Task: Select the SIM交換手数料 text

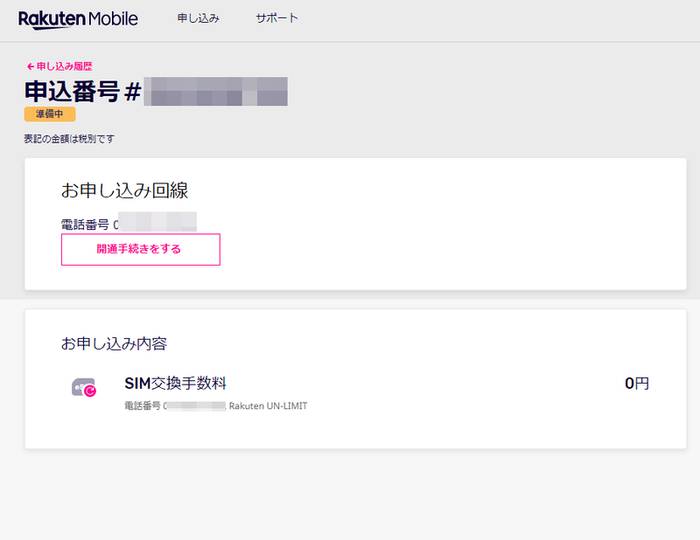Action: (175, 383)
